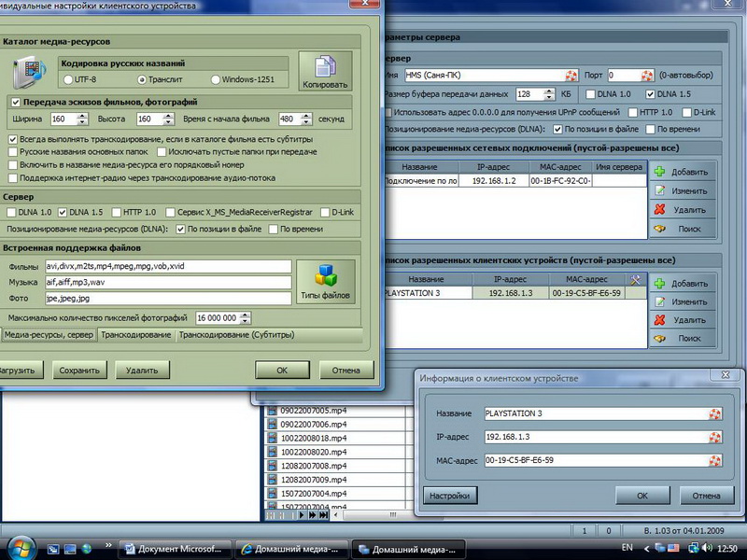Image resolution: width=747 pixels, height=560 pixels.
Task: Click US flag icon in system tray
Action: 673,548
